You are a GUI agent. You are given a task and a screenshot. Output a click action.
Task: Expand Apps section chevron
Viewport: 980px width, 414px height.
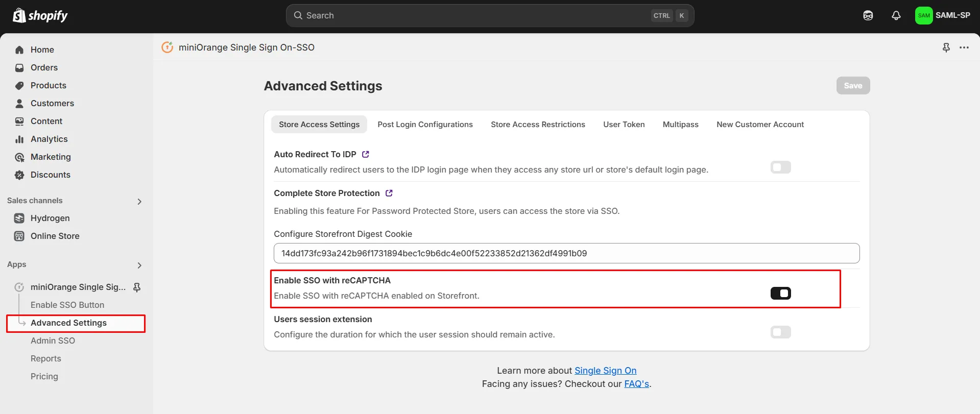[x=139, y=265]
